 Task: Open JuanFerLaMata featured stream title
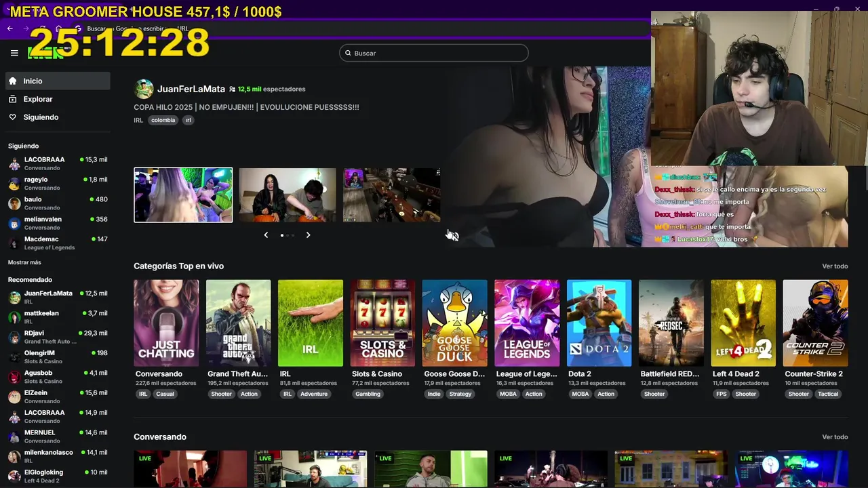[246, 107]
